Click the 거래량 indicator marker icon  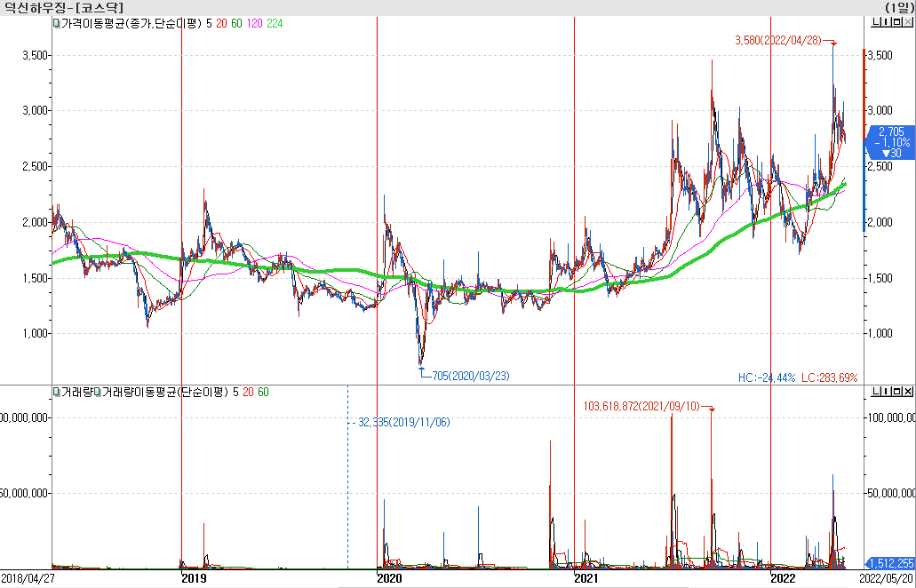point(56,392)
